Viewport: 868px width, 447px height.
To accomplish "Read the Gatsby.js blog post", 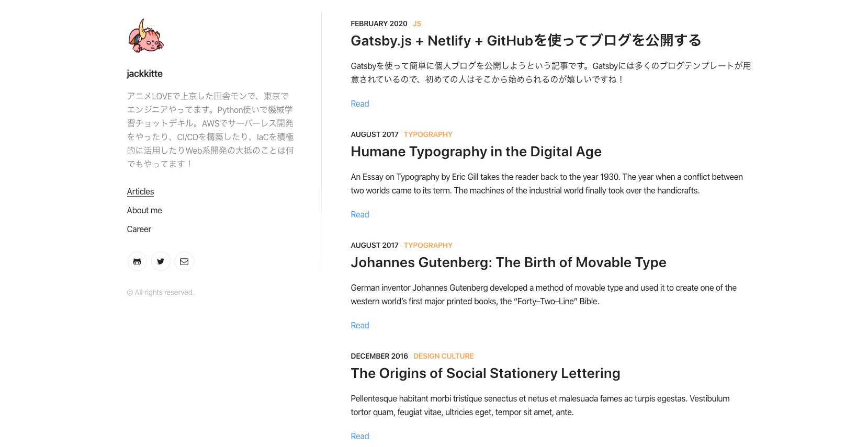I will (360, 104).
